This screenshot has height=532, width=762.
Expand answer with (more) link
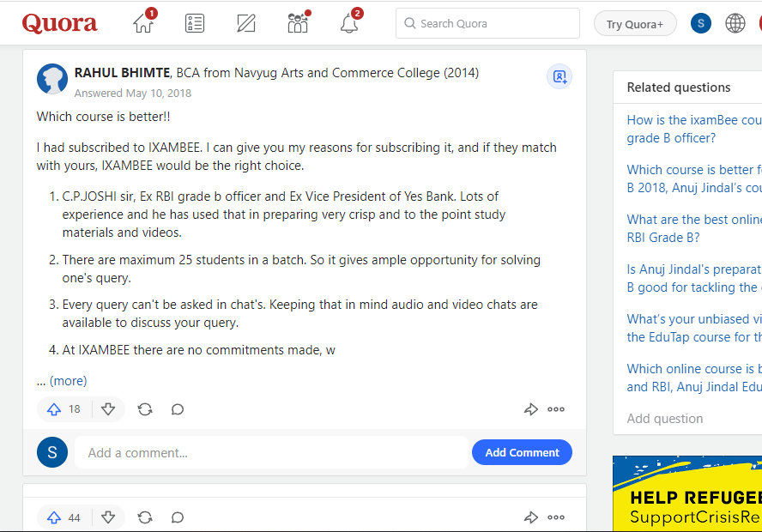tap(68, 381)
